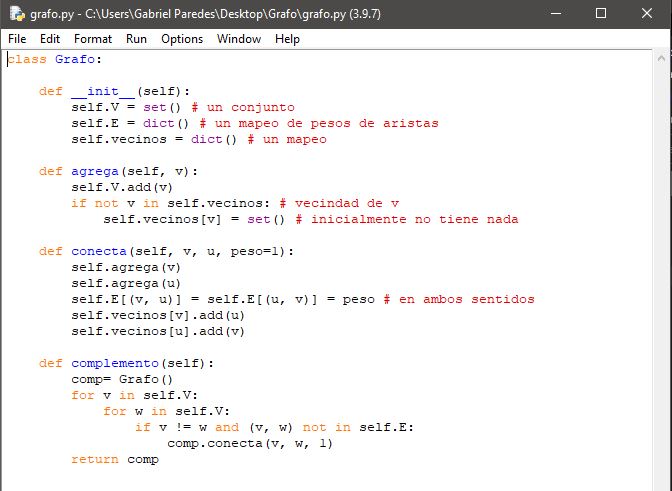672x491 pixels.
Task: Click the 'conecta' function definition name
Action: (99, 251)
